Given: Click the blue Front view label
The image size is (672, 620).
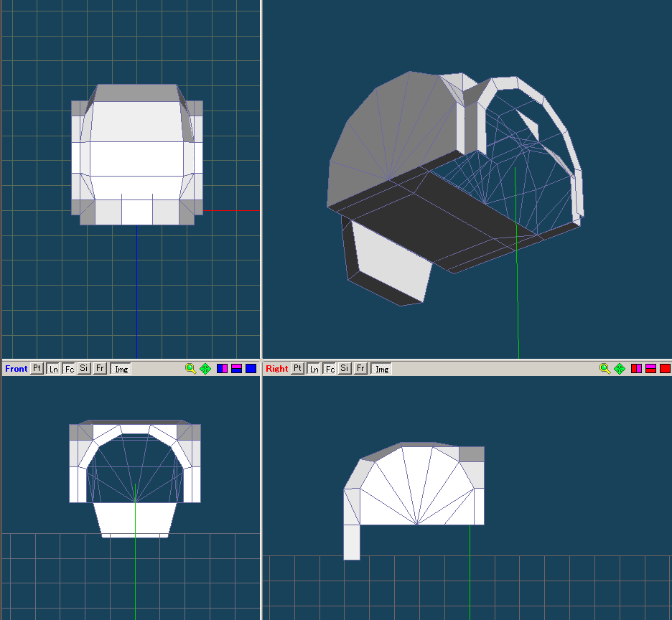Looking at the screenshot, I should 16,369.
